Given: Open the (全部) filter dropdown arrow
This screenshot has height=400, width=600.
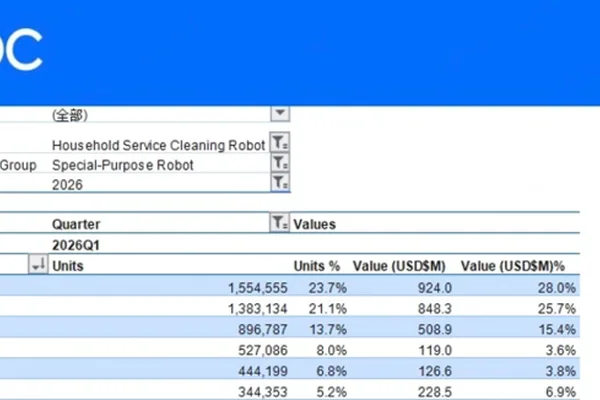Looking at the screenshot, I should (x=280, y=113).
